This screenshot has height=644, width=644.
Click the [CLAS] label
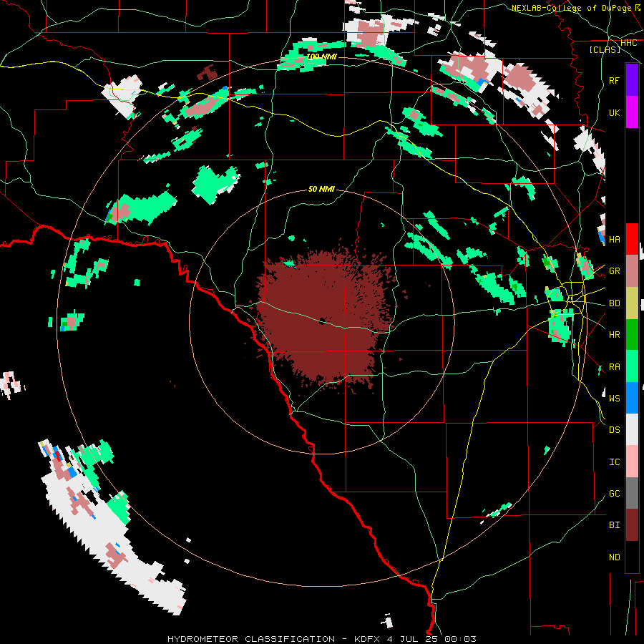[x=605, y=50]
